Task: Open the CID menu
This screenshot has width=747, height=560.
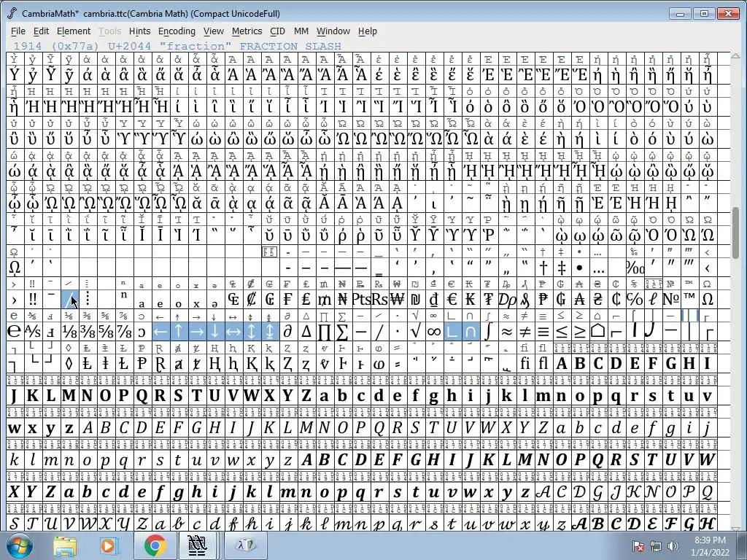Action: coord(277,31)
